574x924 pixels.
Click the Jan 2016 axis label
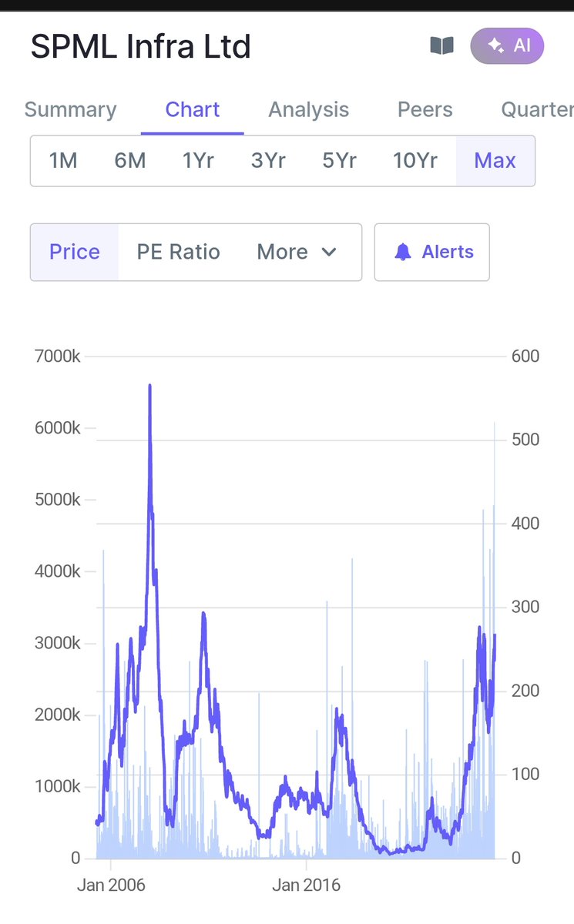[307, 885]
